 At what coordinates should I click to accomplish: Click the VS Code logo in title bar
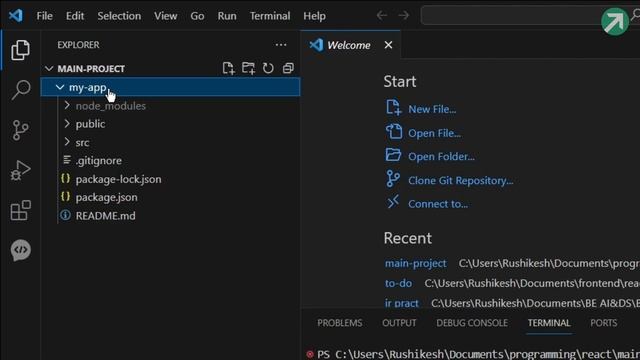[x=16, y=16]
